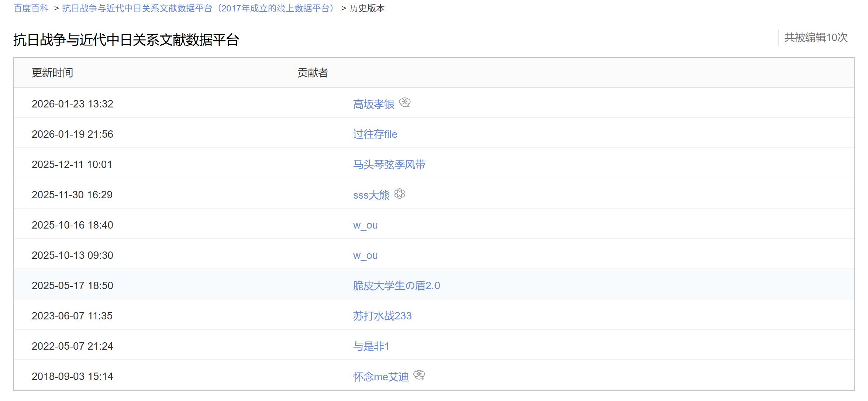Open contributor 苏打水战233 profile
This screenshot has width=868, height=401.
[382, 316]
